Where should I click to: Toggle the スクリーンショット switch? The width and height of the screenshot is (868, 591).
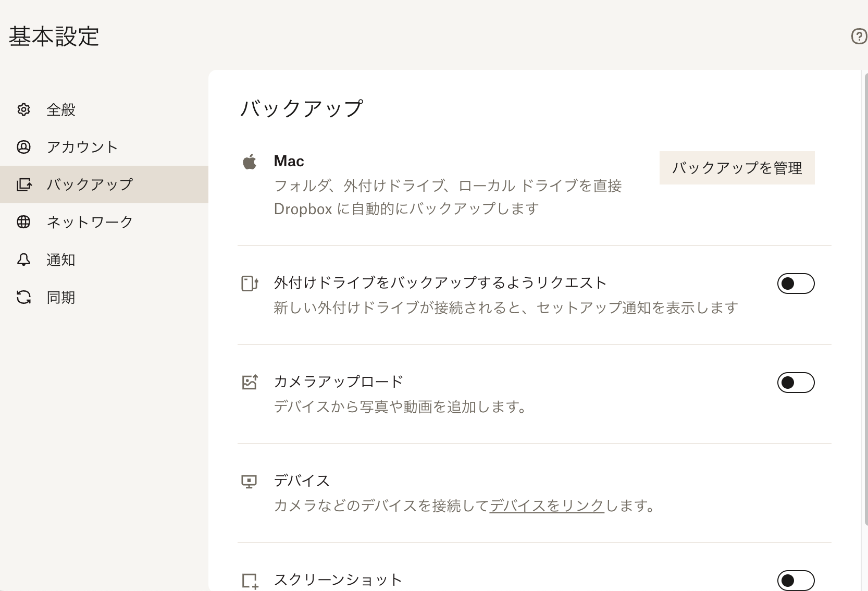coord(796,580)
